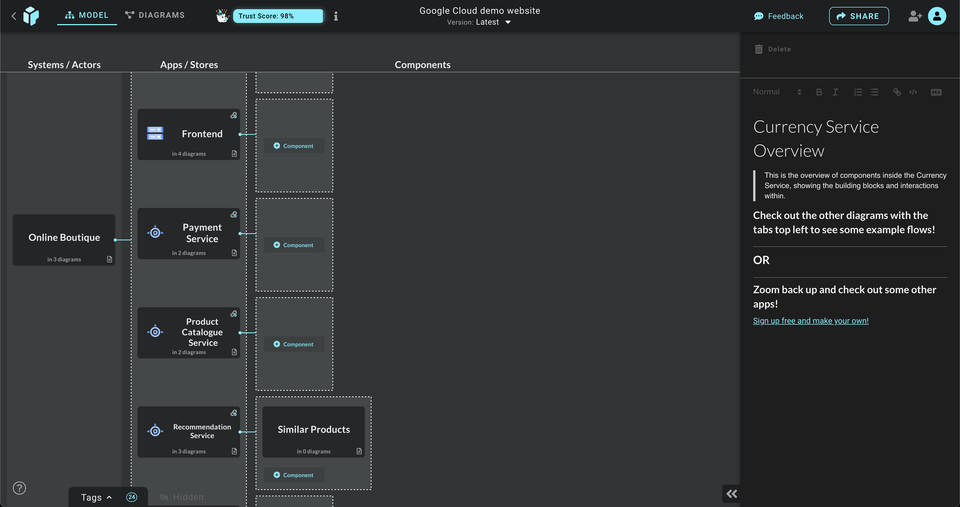960x507 pixels.
Task: Open the Version Latest dropdown
Action: click(479, 22)
